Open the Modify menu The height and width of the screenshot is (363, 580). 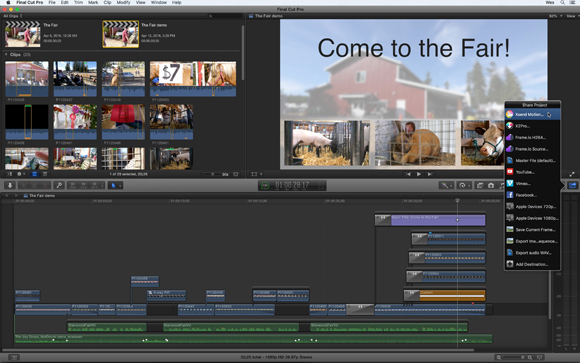click(x=123, y=2)
